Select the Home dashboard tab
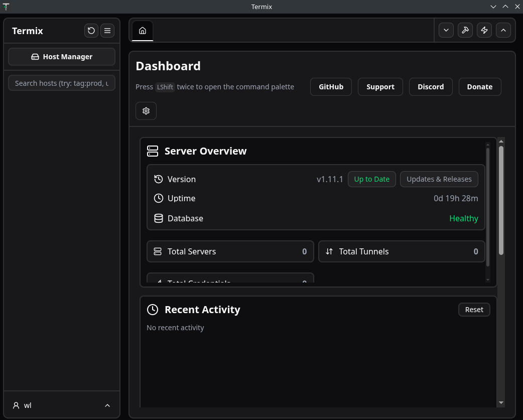 [143, 31]
